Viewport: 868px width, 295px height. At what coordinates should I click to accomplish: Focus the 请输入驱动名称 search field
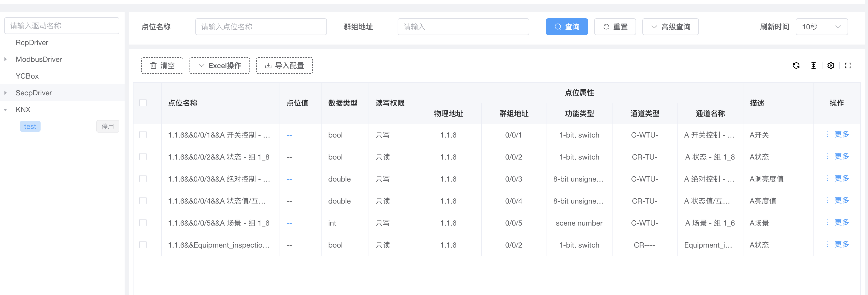click(x=62, y=26)
